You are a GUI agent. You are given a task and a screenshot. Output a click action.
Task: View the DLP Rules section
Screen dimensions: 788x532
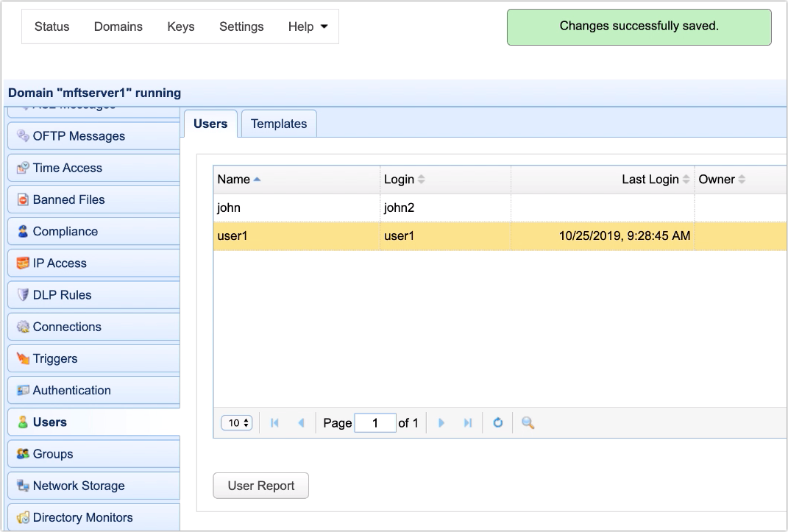pyautogui.click(x=60, y=294)
